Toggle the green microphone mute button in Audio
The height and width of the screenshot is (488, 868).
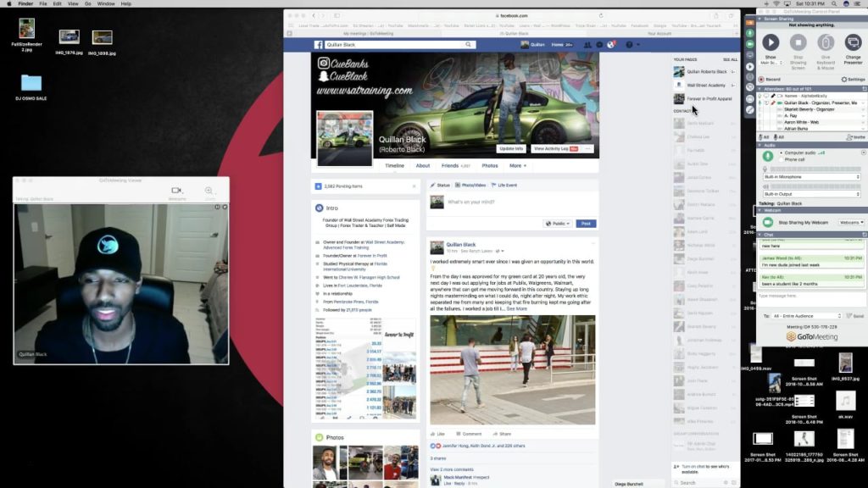tap(768, 156)
